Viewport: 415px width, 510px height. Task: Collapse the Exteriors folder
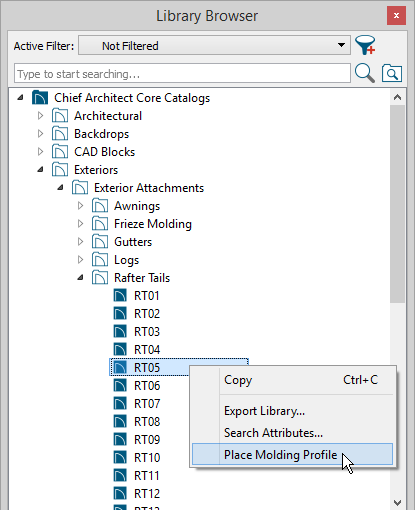coord(40,170)
